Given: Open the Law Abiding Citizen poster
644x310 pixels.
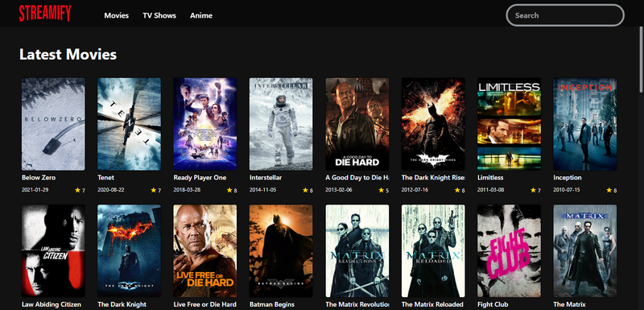Looking at the screenshot, I should point(53,251).
